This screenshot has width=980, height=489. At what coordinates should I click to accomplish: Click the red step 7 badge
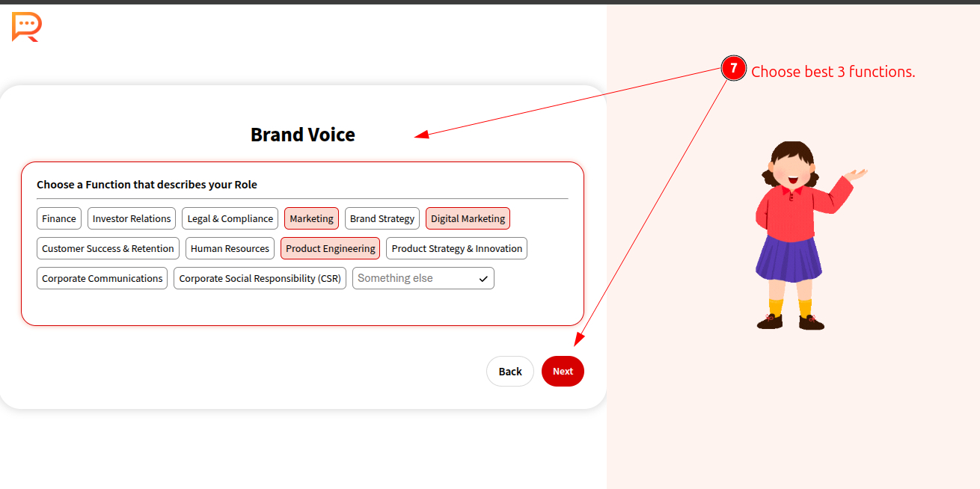coord(733,69)
